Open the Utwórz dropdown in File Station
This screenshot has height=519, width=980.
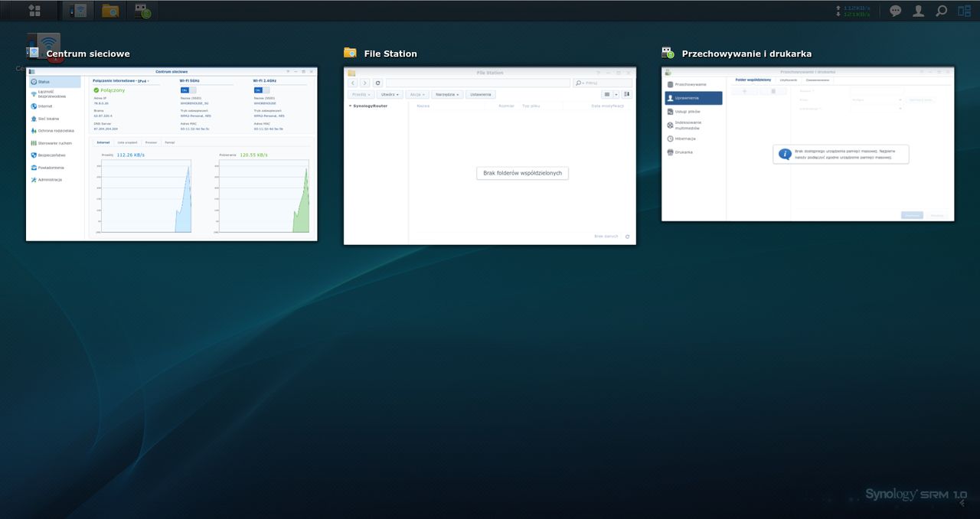coord(390,94)
